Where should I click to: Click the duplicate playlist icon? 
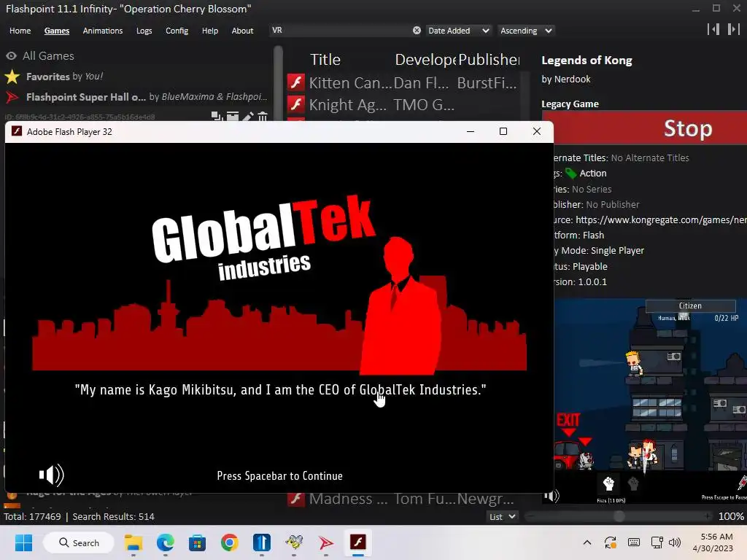point(217,116)
